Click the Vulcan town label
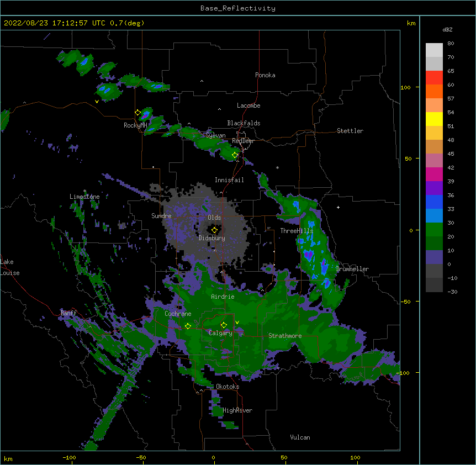Image resolution: width=476 pixels, height=465 pixels. point(300,437)
